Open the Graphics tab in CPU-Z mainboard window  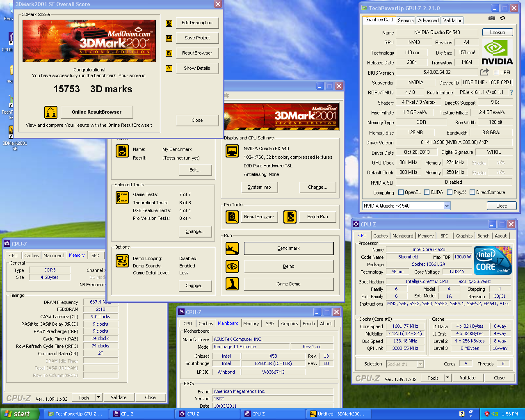click(290, 324)
